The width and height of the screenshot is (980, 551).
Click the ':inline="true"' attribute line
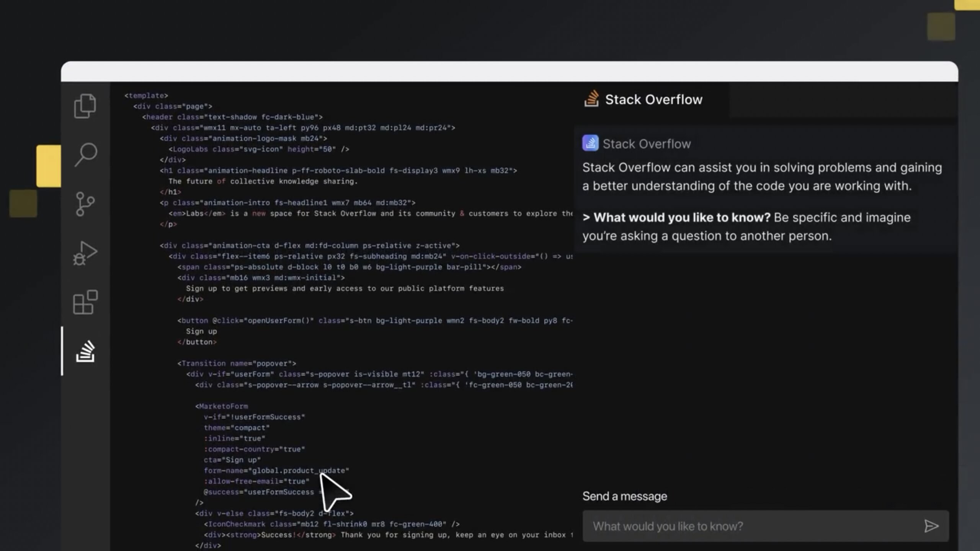coord(235,439)
